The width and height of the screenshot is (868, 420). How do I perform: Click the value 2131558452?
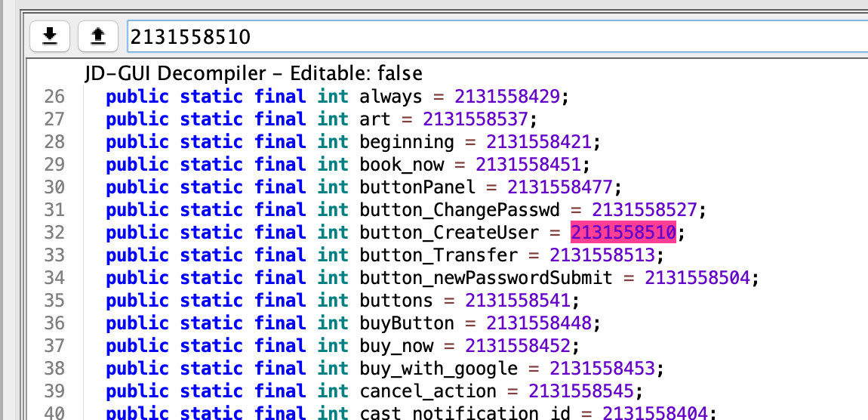[x=518, y=346]
